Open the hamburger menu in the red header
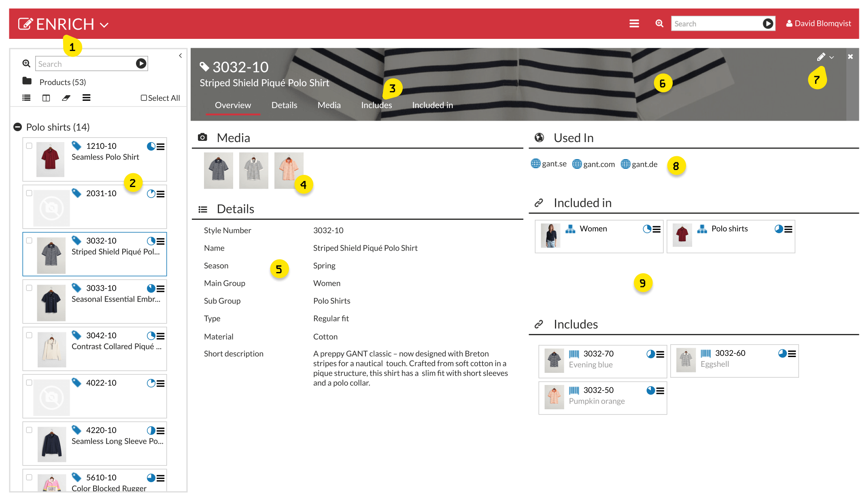This screenshot has height=504, width=867. click(x=634, y=24)
